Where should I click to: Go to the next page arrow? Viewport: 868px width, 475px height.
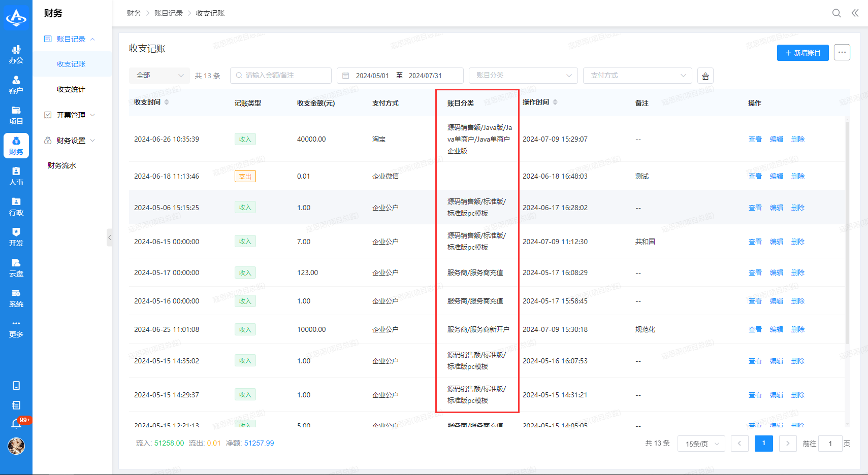pos(788,444)
